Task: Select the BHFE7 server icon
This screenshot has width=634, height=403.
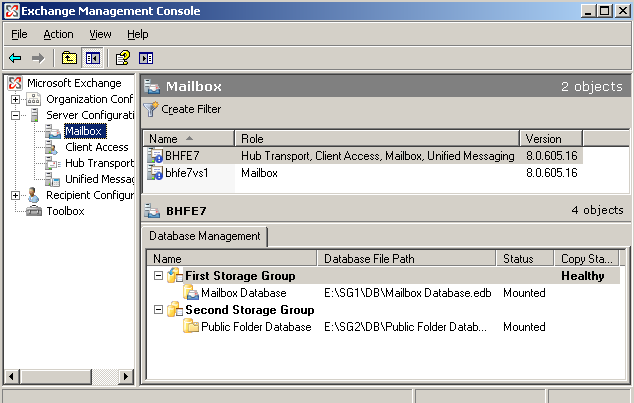Action: pyautogui.click(x=154, y=156)
